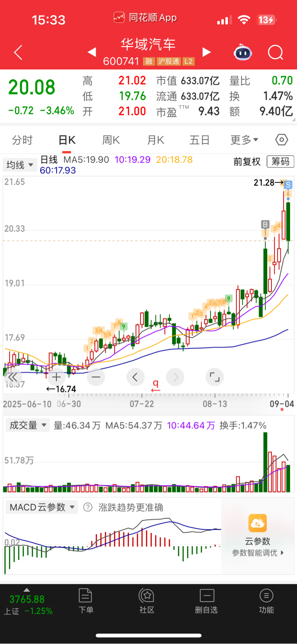
Task: Switch to the 分时 tab
Action: tap(22, 140)
